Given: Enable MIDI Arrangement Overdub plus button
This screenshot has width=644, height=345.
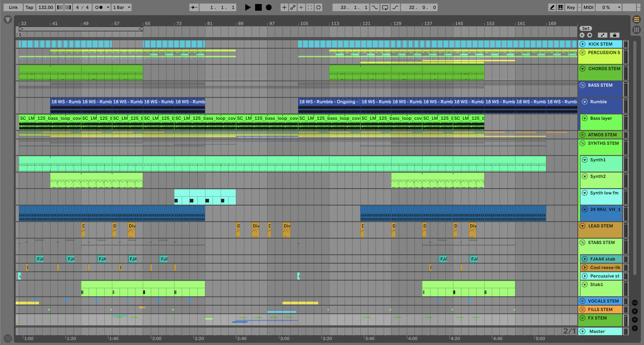Looking at the screenshot, I should pyautogui.click(x=284, y=7).
